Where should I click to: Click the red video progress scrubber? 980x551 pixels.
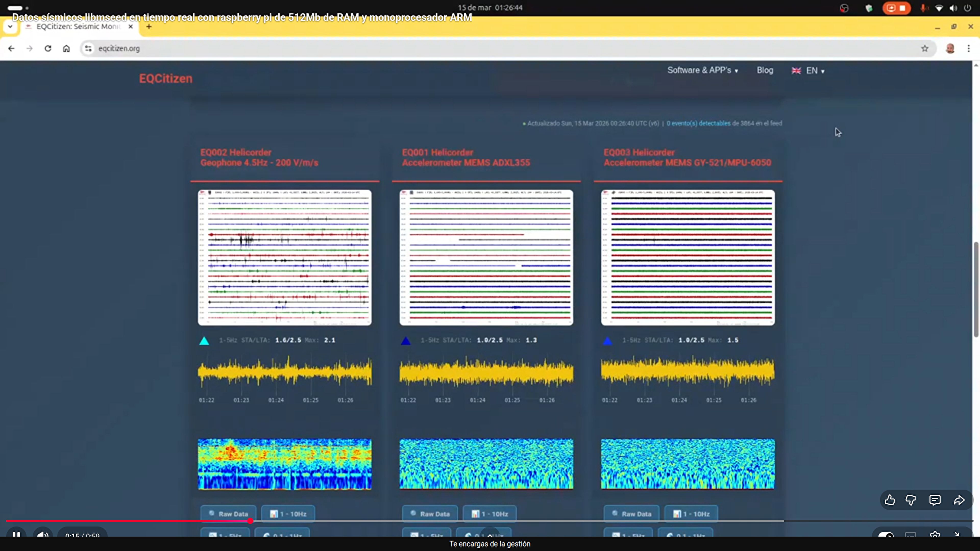pos(250,521)
